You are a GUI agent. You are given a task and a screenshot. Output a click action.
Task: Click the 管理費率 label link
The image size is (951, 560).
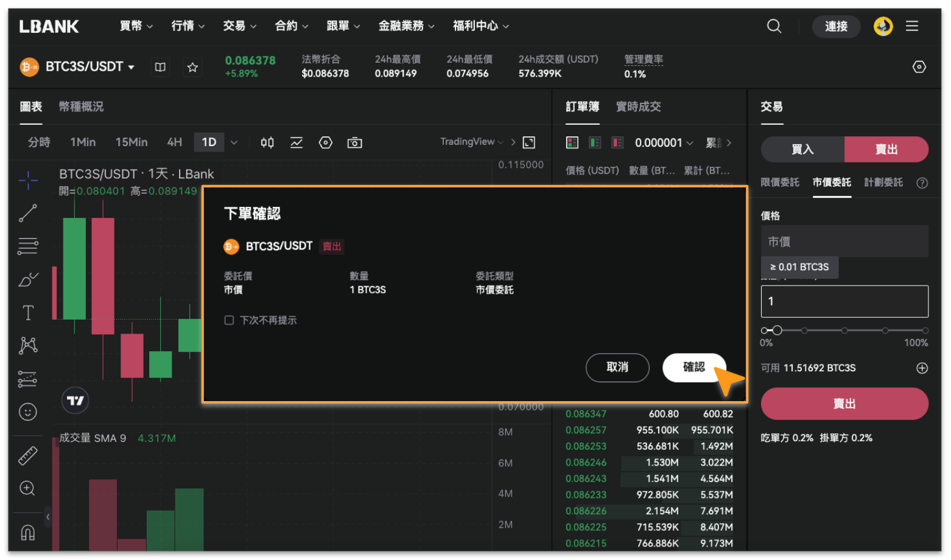pos(644,59)
